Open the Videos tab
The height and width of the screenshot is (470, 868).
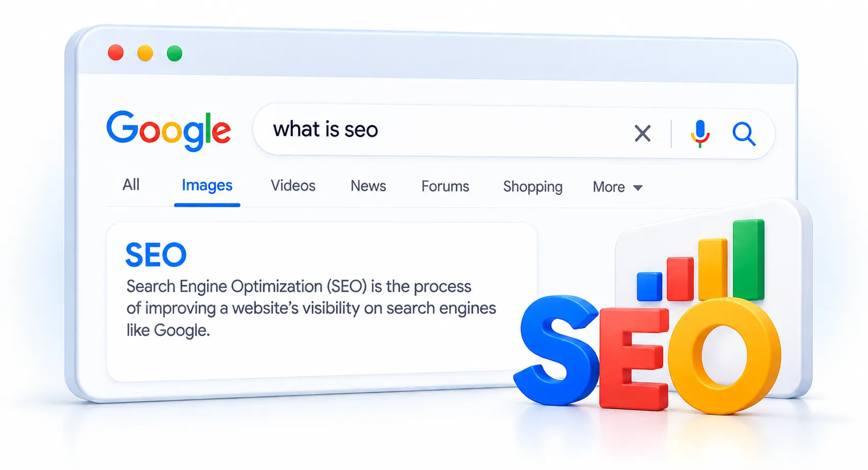tap(293, 185)
